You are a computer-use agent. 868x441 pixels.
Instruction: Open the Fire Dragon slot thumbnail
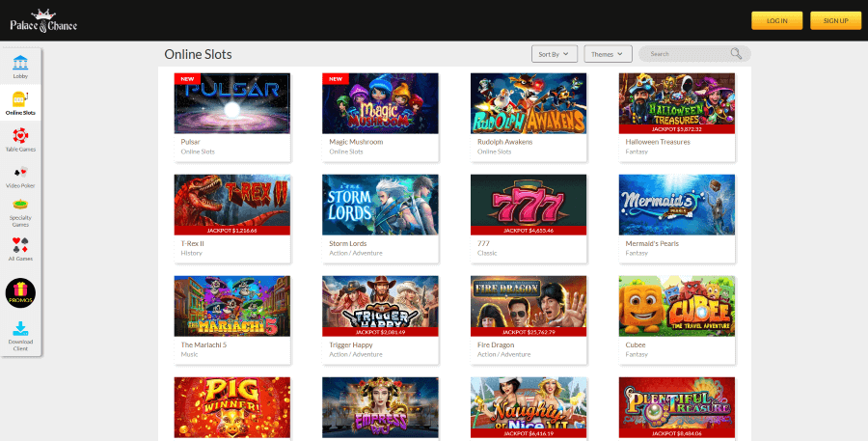pyautogui.click(x=529, y=306)
